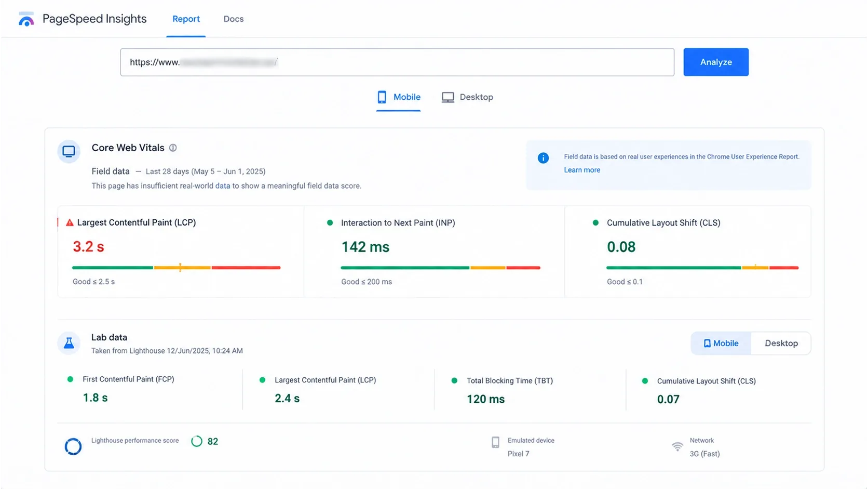Click the Network wifi icon
Viewport: 868px width, 489px height.
677,446
